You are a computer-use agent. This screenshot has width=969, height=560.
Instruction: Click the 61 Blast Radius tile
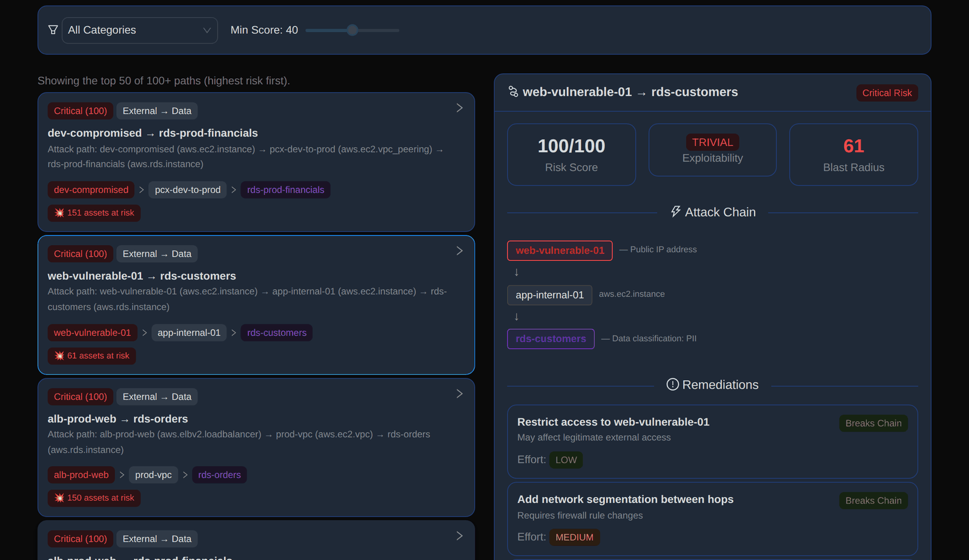854,154
